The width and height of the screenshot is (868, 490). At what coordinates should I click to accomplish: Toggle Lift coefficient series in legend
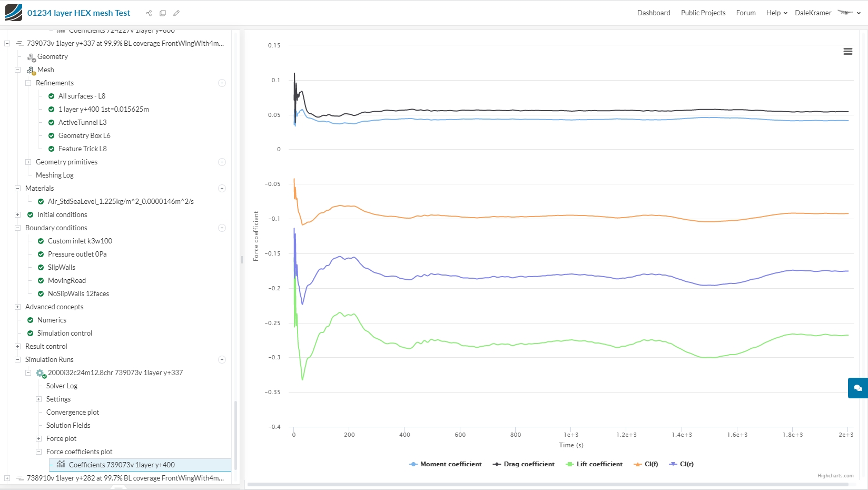[x=594, y=464]
